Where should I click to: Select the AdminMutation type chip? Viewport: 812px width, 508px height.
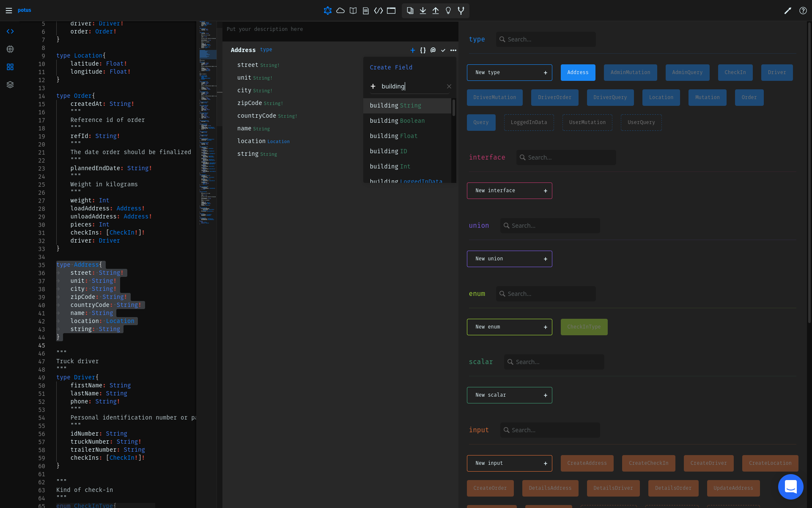coord(630,72)
